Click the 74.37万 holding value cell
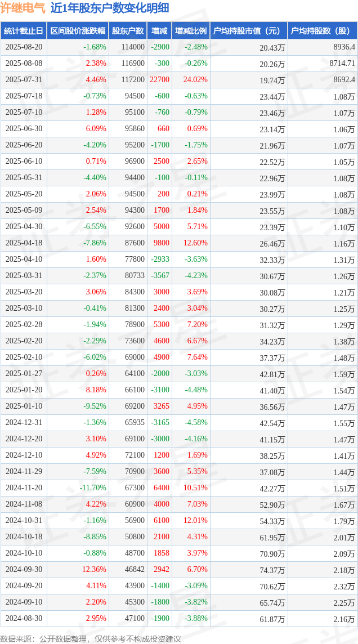Screen dimensions: 358x644 272,570
